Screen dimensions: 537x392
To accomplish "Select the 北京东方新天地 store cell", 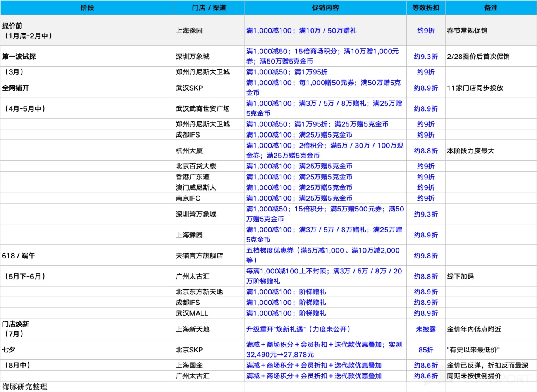I will pos(209,292).
